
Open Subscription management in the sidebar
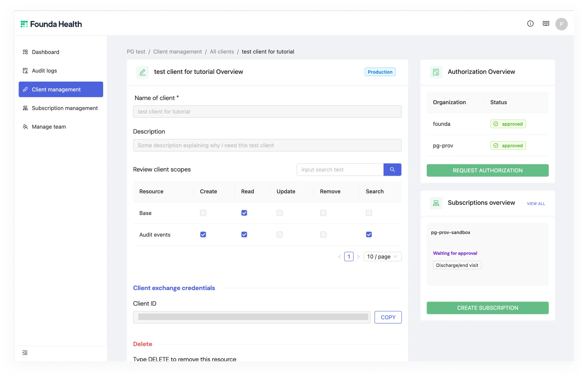pos(61,108)
